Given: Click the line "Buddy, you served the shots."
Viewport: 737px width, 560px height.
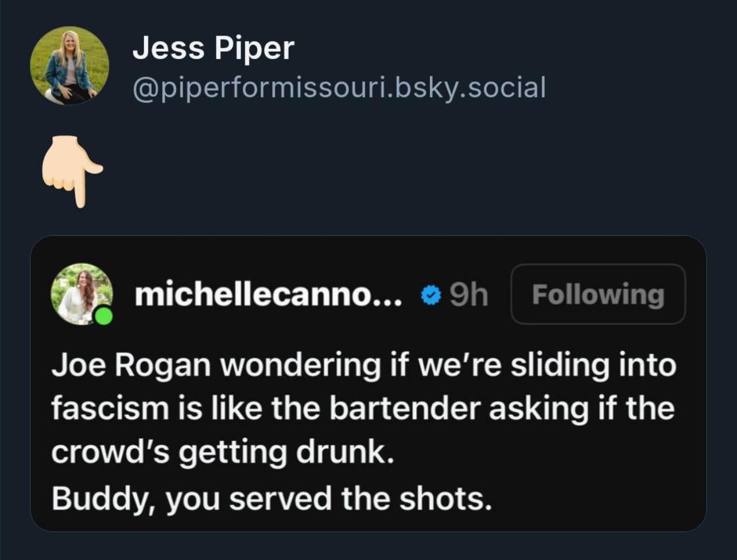Looking at the screenshot, I should click(x=271, y=499).
